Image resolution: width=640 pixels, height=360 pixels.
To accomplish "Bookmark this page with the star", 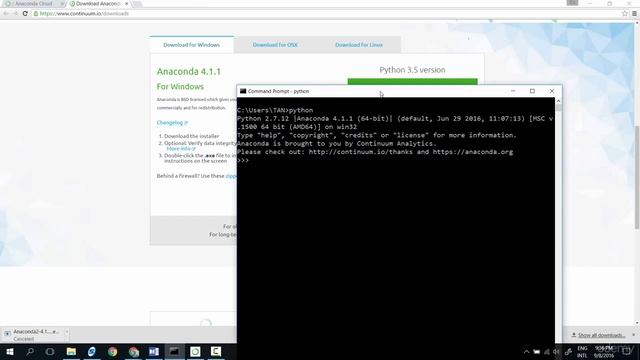I will click(624, 13).
